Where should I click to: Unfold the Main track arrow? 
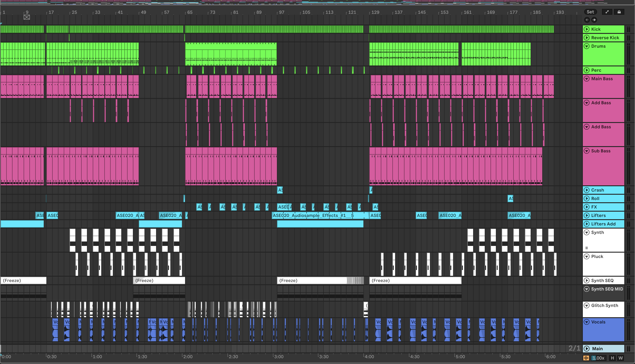[x=586, y=348]
